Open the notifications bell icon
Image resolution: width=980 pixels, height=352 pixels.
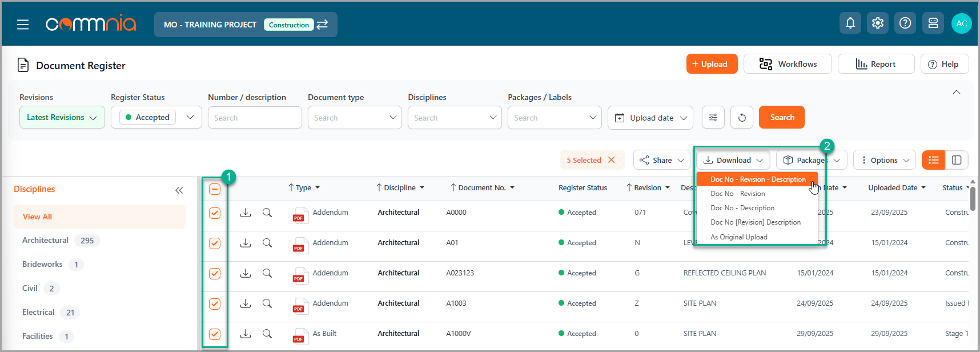point(850,23)
